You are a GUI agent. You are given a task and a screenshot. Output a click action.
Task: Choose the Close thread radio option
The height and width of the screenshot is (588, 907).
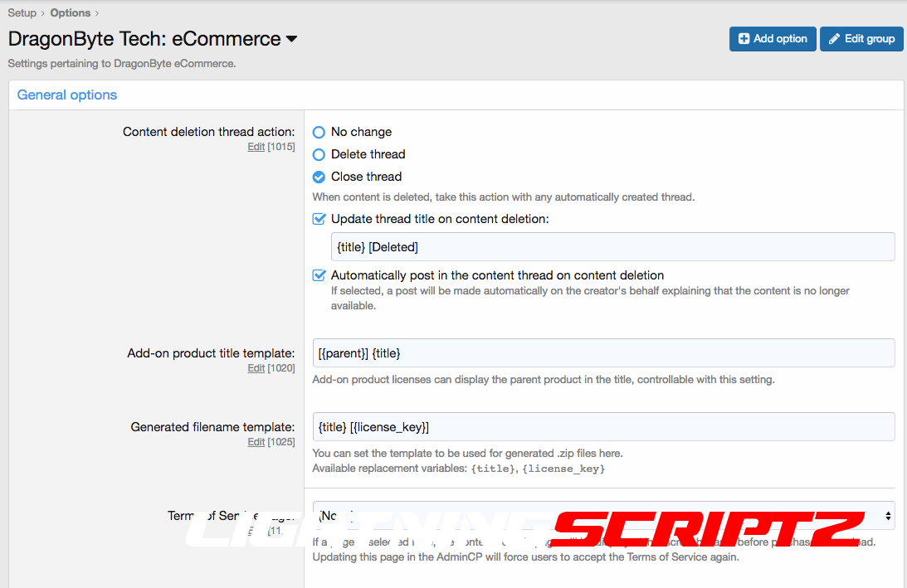tap(319, 177)
